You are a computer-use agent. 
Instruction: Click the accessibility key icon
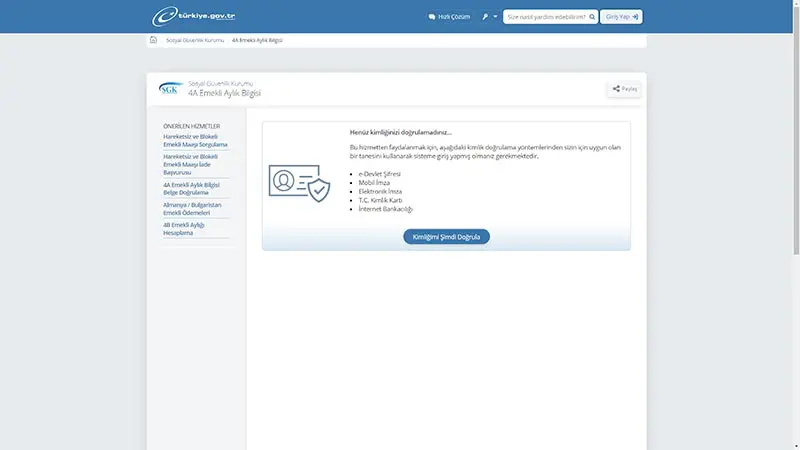(485, 17)
